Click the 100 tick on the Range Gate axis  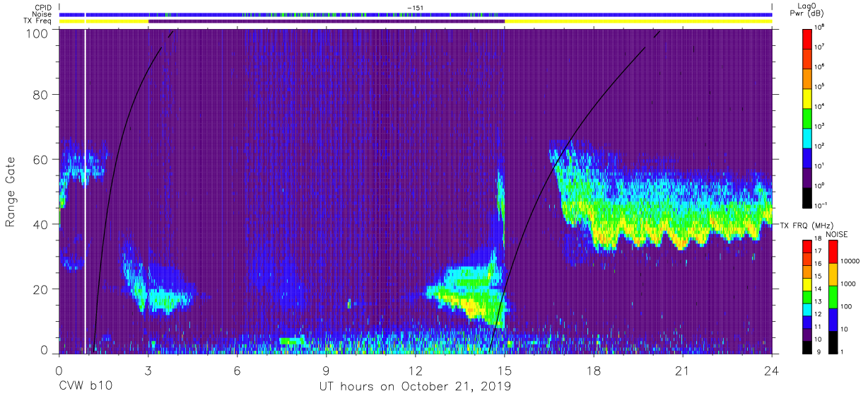pos(37,33)
